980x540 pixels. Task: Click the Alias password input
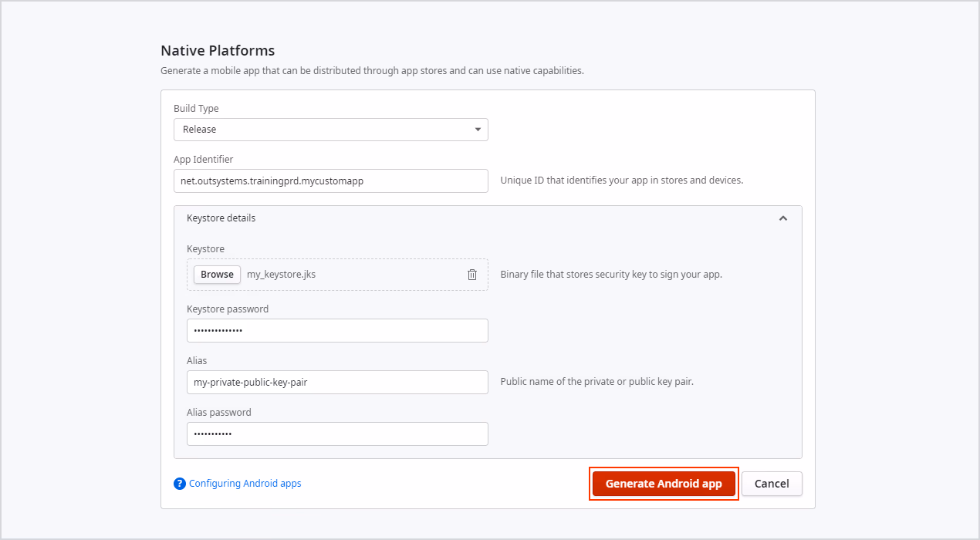(x=337, y=434)
